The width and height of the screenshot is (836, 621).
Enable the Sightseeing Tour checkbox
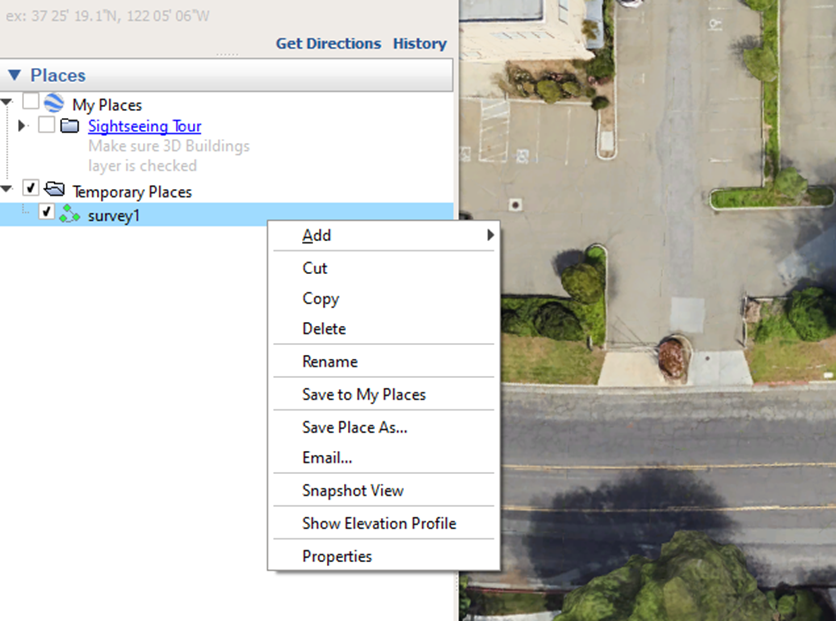46,125
